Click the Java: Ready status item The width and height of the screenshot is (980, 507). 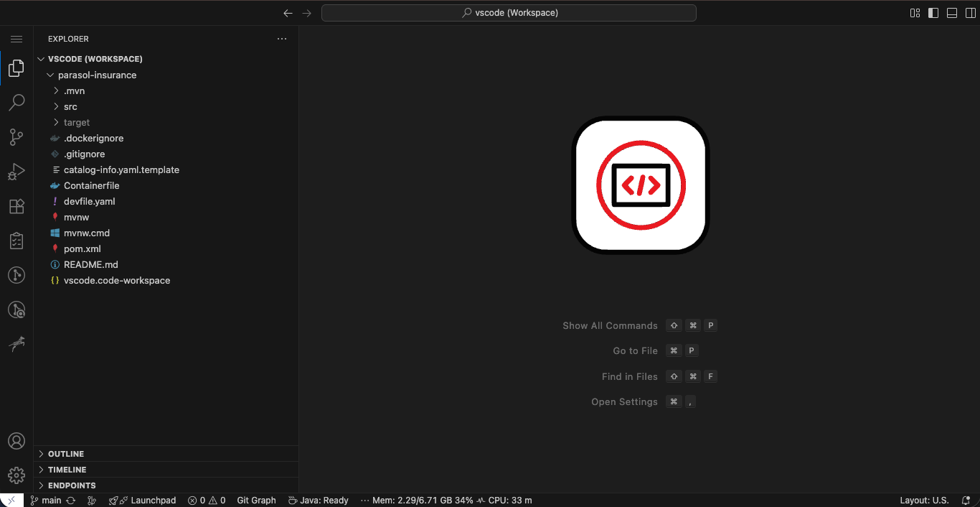click(x=318, y=501)
